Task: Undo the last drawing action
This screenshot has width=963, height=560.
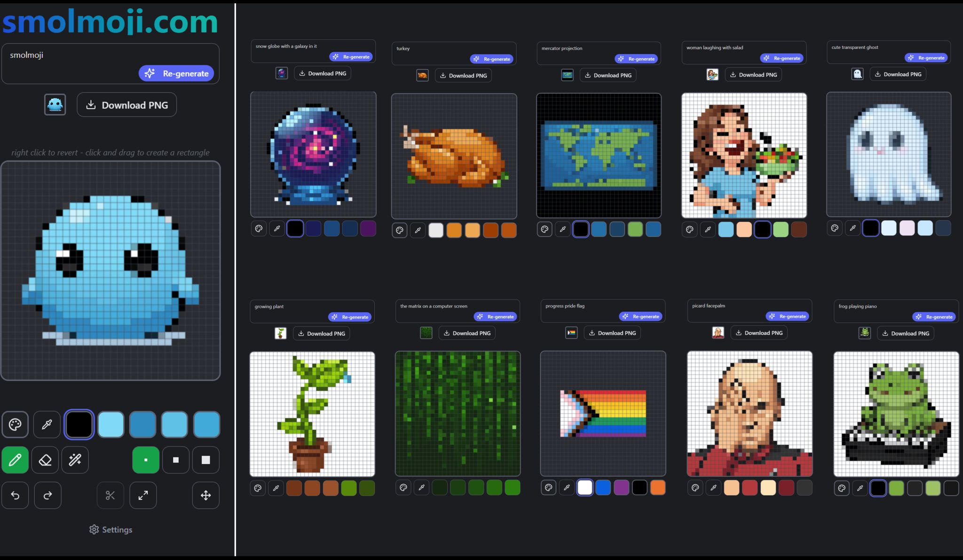Action: (x=15, y=495)
